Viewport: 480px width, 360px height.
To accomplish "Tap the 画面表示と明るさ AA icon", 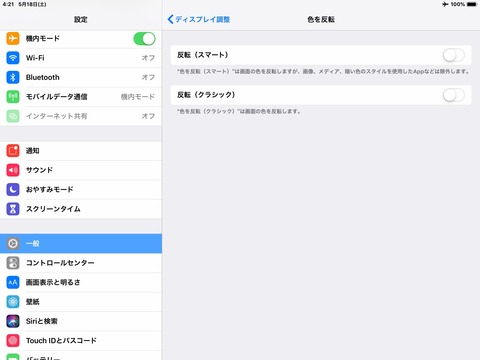I will (x=13, y=282).
